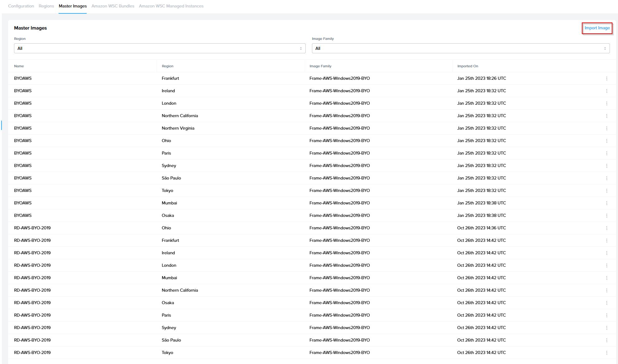The height and width of the screenshot is (364, 618).
Task: Open three-dot menu for BYOAWS Northern Virginia
Action: coord(606,128)
